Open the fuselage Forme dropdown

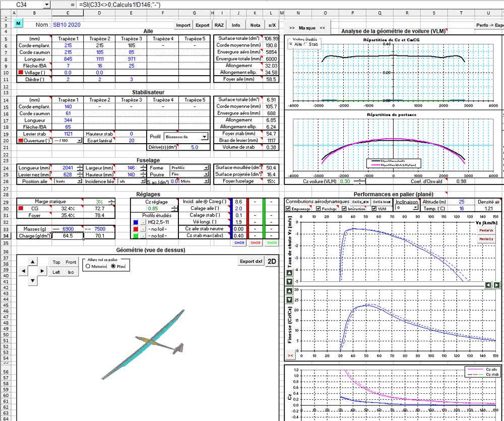point(206,168)
